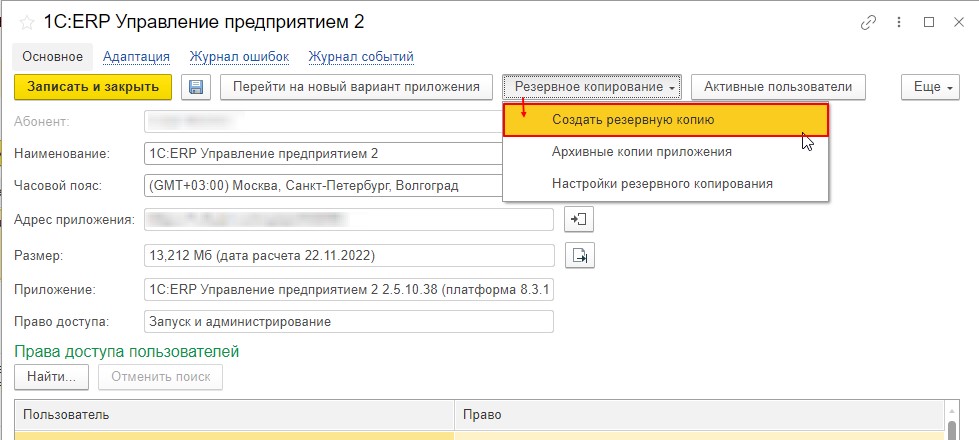Click into the Наименование input field
Image resolution: width=979 pixels, height=440 pixels.
320,154
